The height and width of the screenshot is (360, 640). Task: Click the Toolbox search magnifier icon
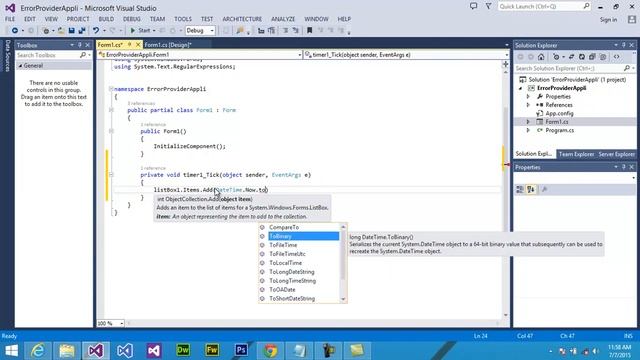(83, 55)
